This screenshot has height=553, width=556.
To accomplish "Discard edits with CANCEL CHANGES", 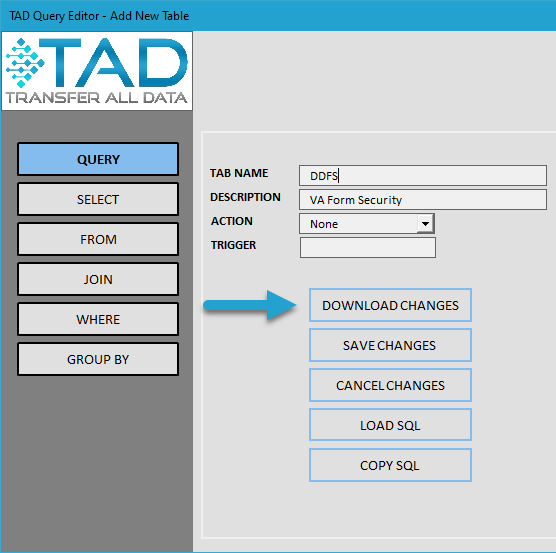I will (390, 385).
